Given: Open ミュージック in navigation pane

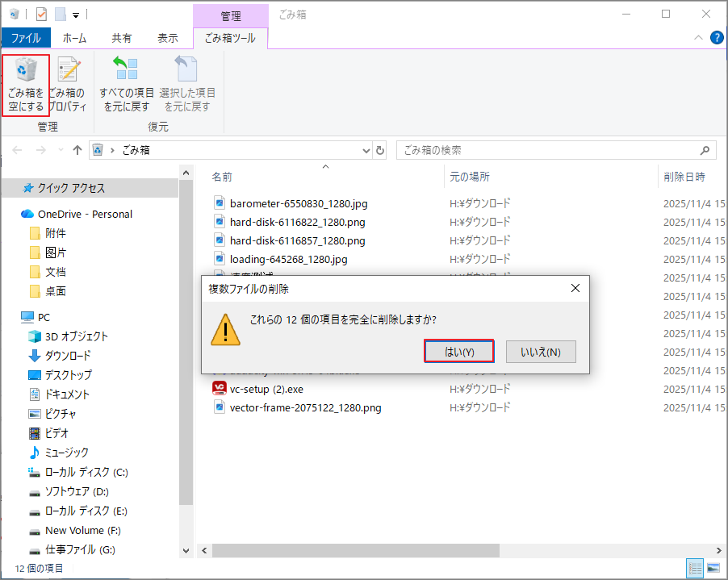Looking at the screenshot, I should [66, 453].
